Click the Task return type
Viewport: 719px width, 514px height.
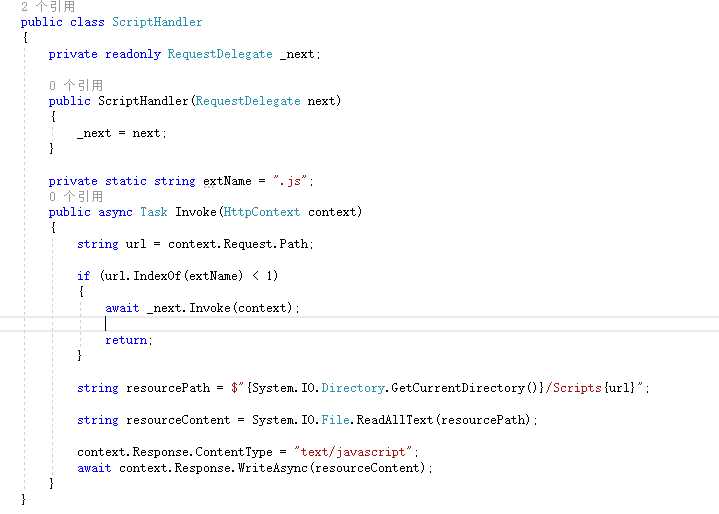(154, 212)
